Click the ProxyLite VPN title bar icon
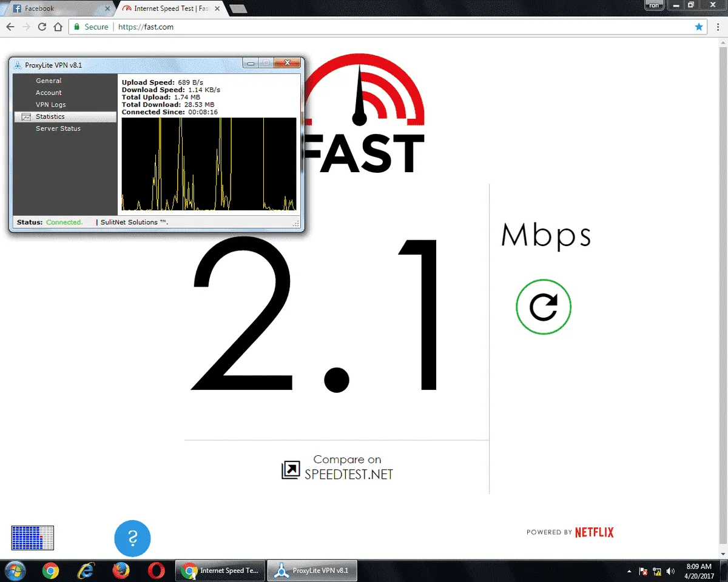The height and width of the screenshot is (582, 728). click(18, 65)
